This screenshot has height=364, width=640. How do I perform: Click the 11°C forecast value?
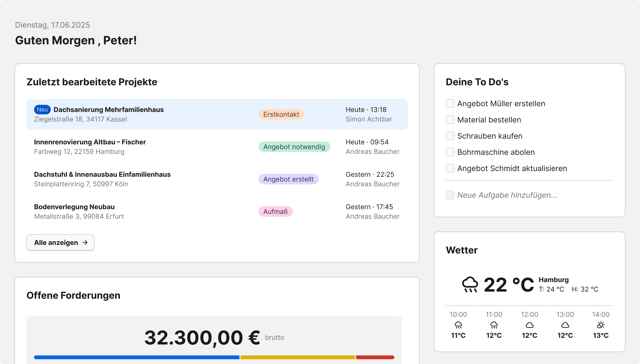(458, 335)
